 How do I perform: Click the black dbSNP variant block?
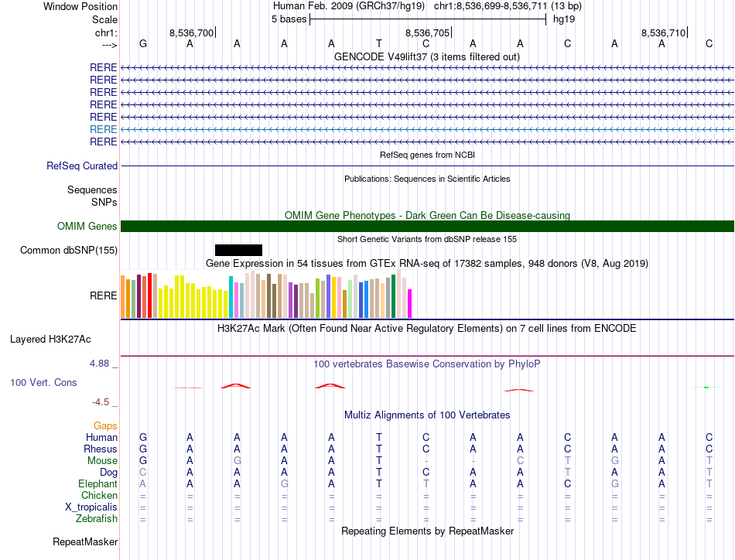point(238,251)
